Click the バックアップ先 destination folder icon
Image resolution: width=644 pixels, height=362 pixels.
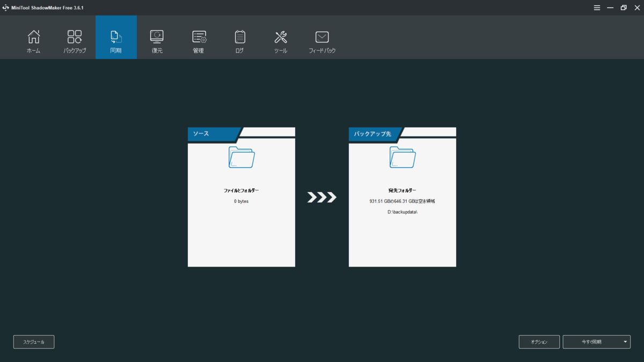(x=402, y=157)
